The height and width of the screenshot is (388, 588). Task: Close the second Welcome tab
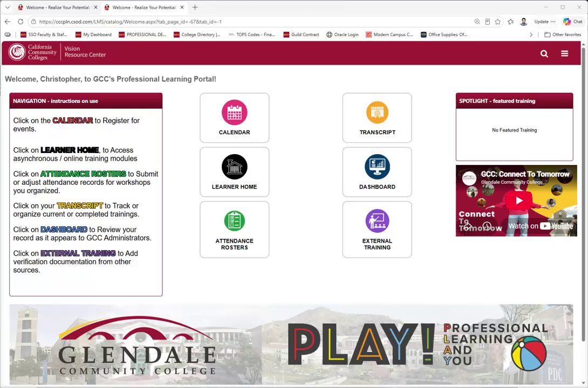pyautogui.click(x=182, y=7)
